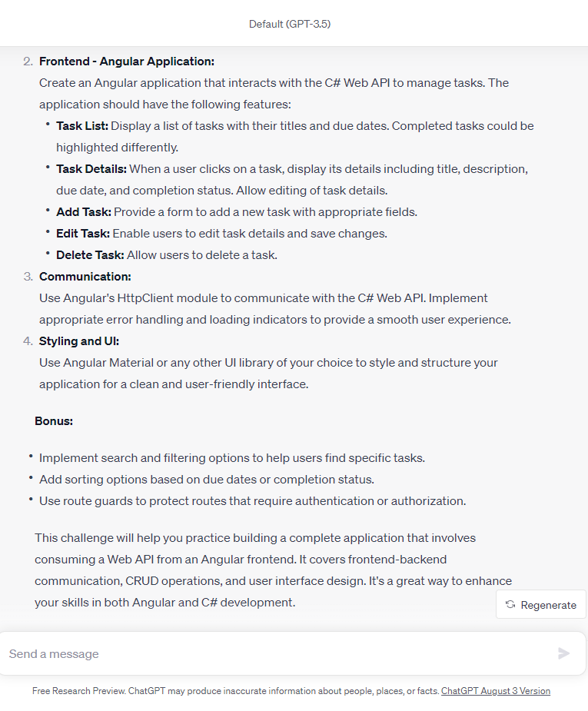This screenshot has width=588, height=711.
Task: Click the circular arrows icon in Regenerate
Action: pos(510,605)
